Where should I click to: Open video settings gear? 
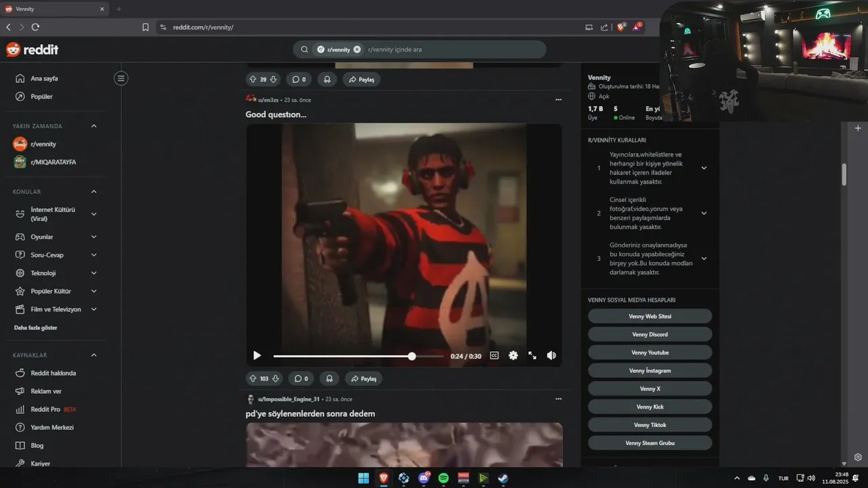pyautogui.click(x=513, y=356)
